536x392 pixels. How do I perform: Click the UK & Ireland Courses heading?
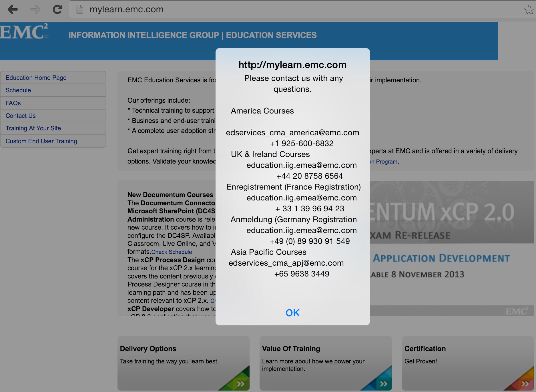point(270,154)
